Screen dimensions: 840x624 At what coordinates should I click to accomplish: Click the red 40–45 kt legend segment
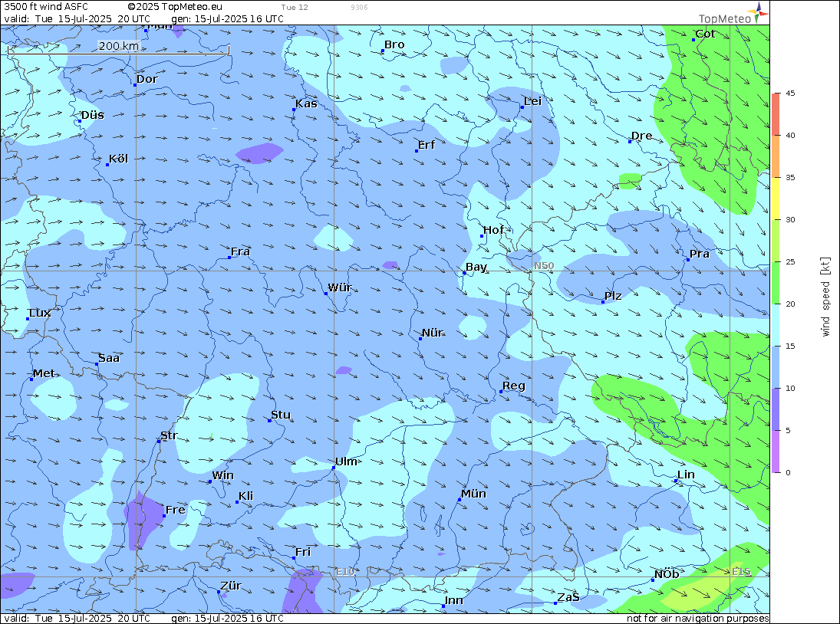tap(776, 114)
